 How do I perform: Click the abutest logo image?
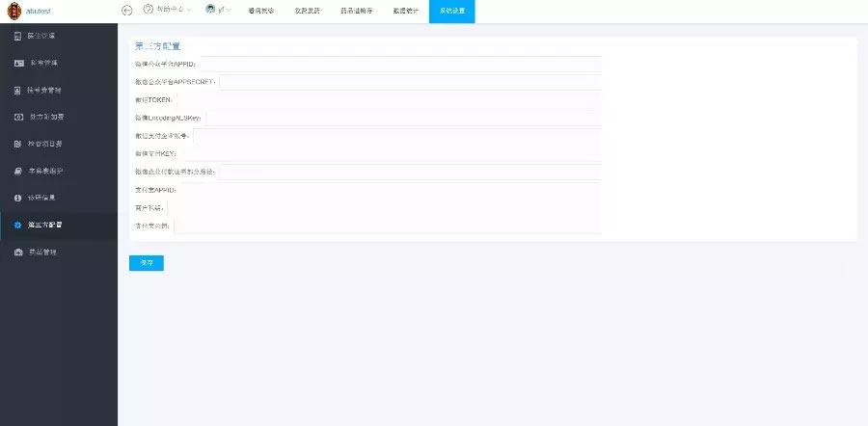(x=14, y=11)
